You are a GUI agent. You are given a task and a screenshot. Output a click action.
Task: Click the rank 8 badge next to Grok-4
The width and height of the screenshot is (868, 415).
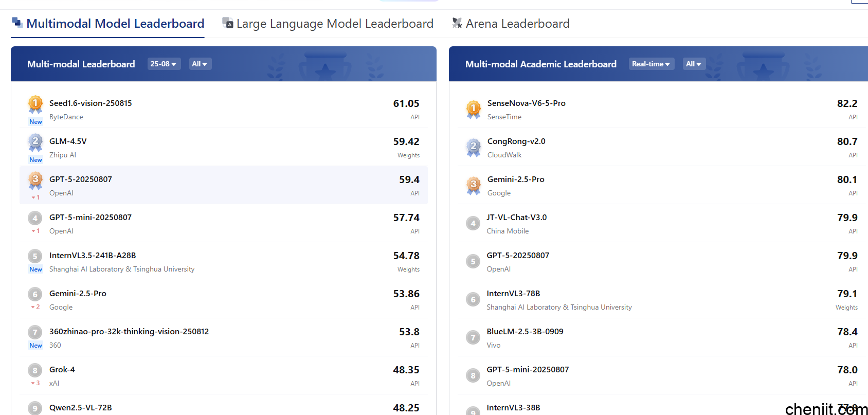click(35, 370)
